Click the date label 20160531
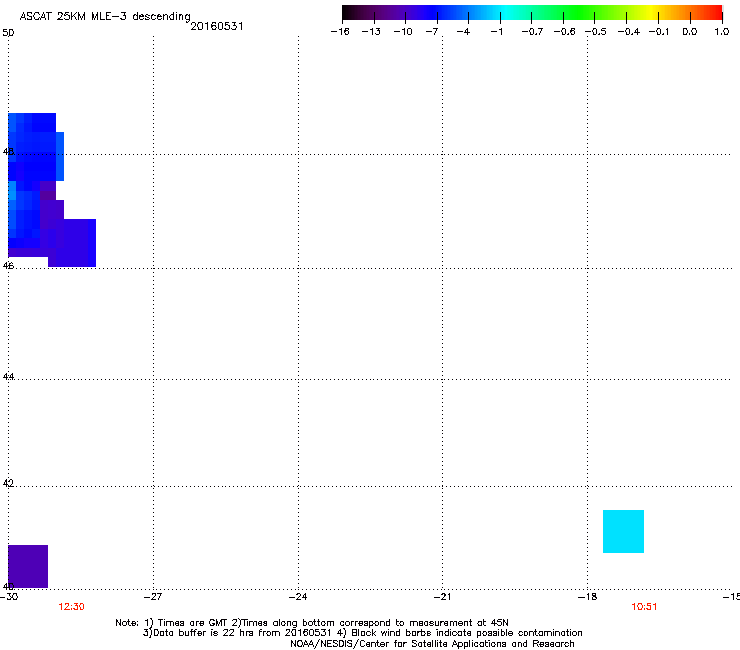 pos(217,26)
